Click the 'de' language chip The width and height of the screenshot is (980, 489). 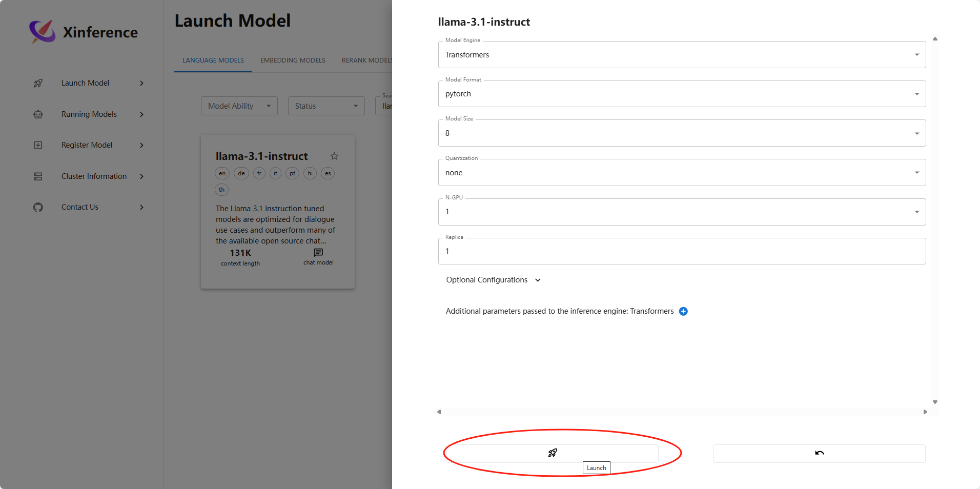(241, 173)
